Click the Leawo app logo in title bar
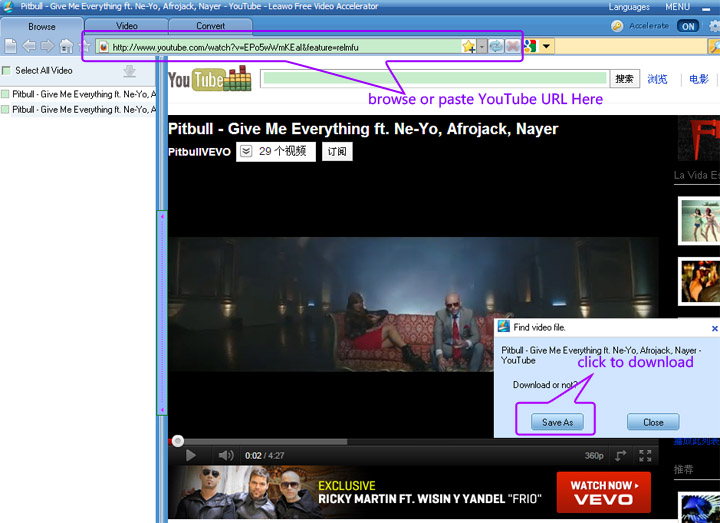Viewport: 720px width, 523px height. (8, 6)
